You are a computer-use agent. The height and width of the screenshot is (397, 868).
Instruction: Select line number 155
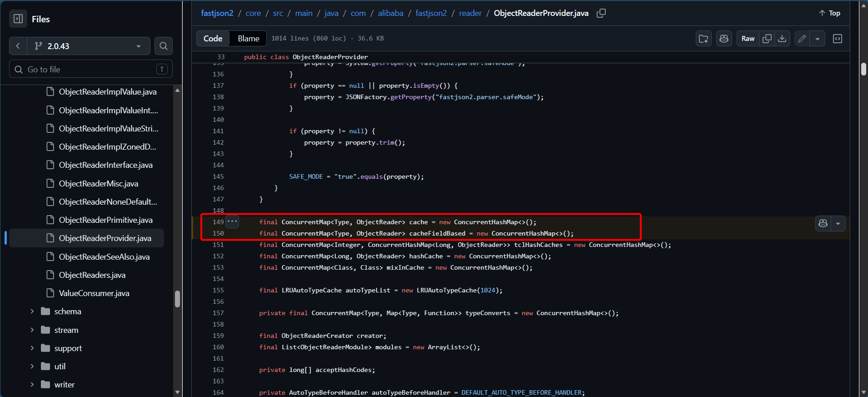[x=218, y=290]
